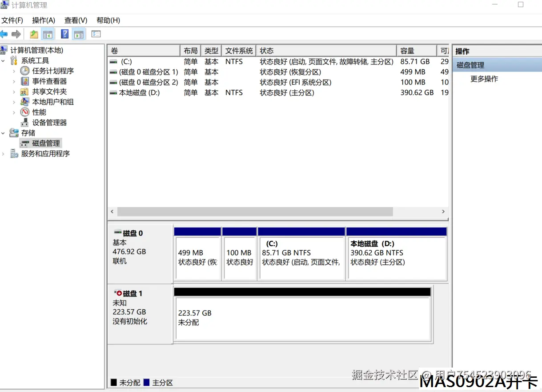Collapse the 系统工具 tree node

coord(4,61)
